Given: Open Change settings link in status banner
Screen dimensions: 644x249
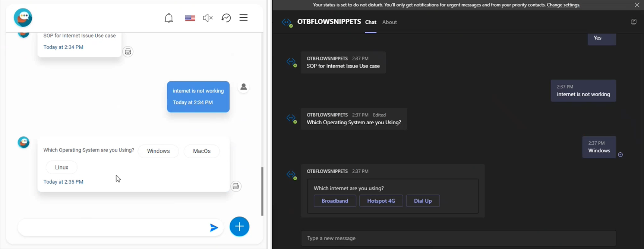Looking at the screenshot, I should 563,5.
